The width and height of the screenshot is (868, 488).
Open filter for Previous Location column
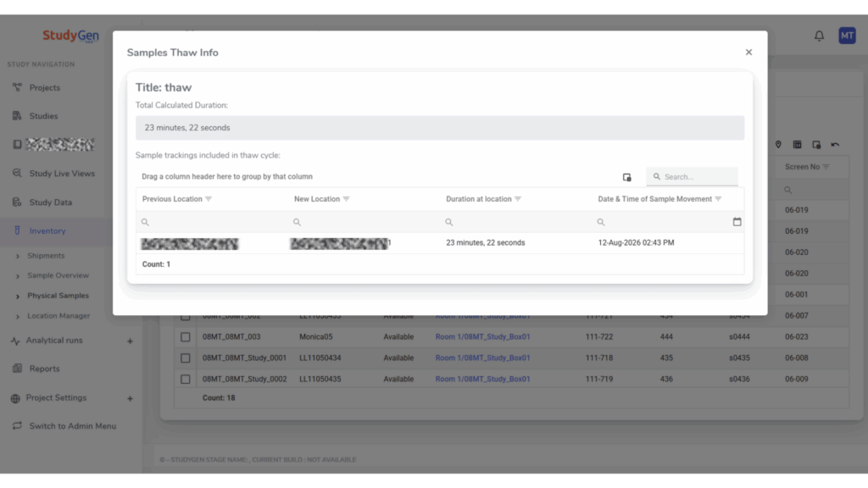tap(209, 199)
